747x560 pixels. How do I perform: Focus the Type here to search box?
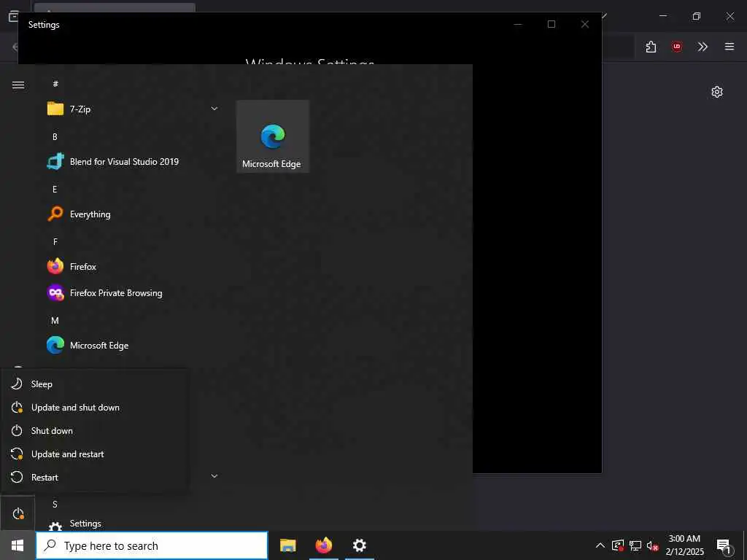[152, 545]
